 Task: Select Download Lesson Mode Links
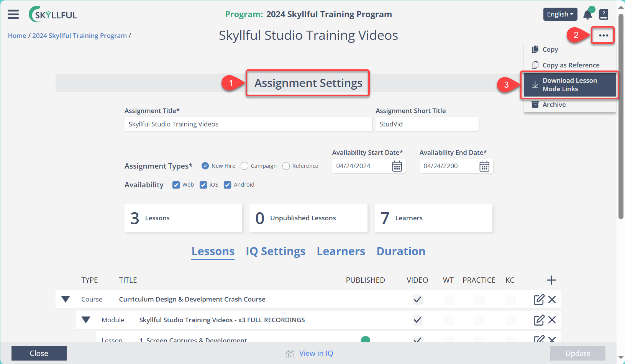[x=570, y=85]
